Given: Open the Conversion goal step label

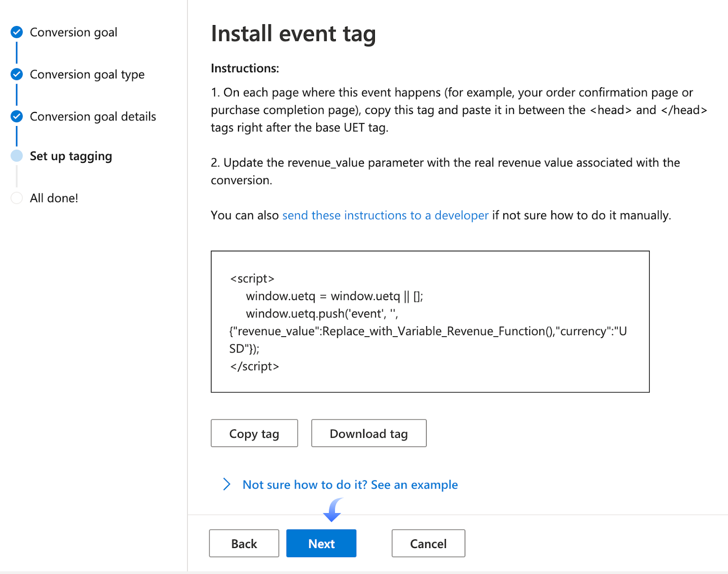Looking at the screenshot, I should (73, 32).
